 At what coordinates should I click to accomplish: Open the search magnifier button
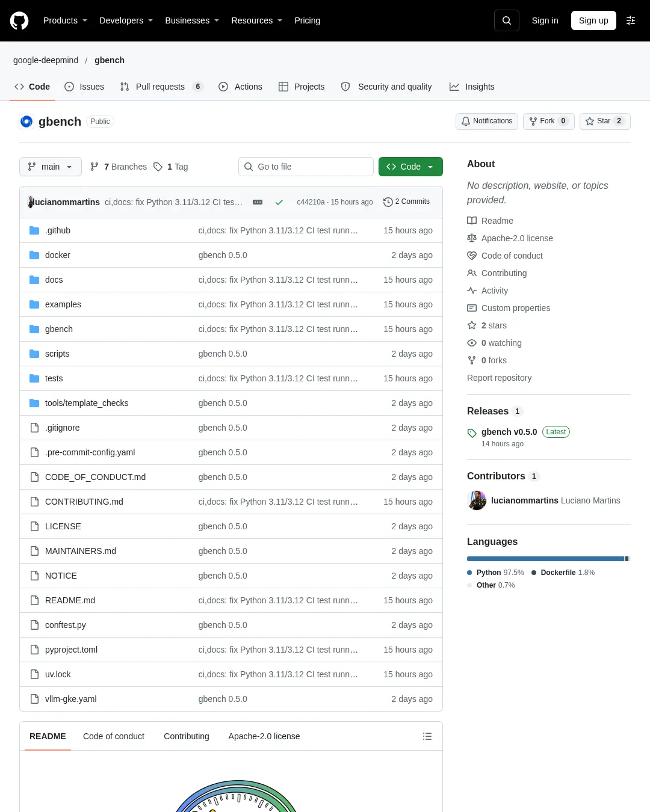coord(507,20)
